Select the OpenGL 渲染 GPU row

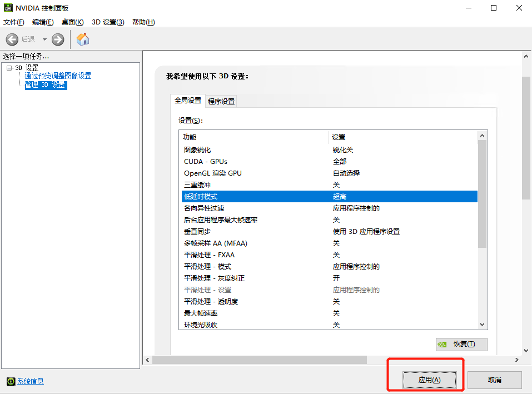coord(330,173)
